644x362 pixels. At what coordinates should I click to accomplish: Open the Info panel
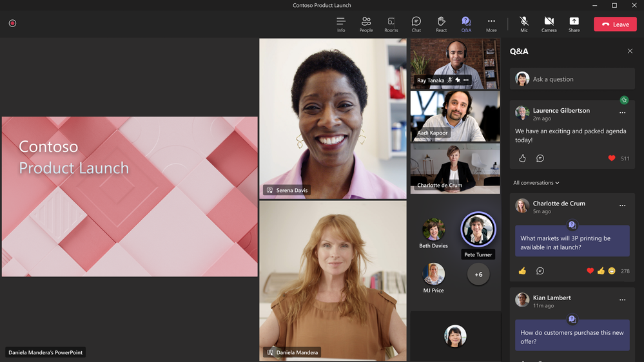(341, 24)
